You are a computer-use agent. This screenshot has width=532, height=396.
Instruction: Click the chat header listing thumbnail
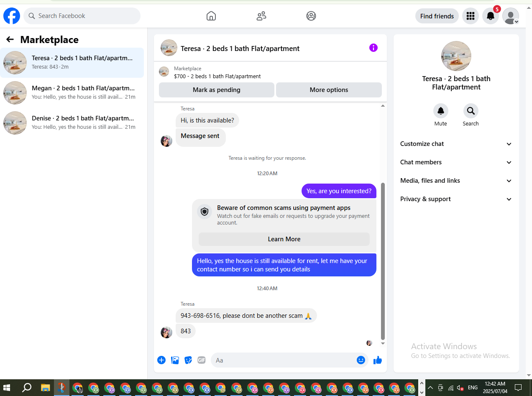pyautogui.click(x=169, y=48)
